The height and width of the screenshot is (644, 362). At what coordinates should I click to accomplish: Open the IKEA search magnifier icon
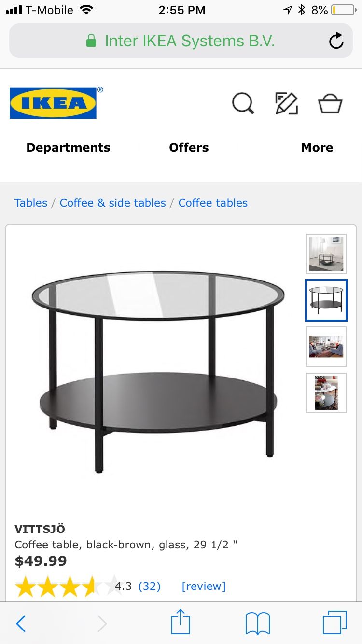(x=243, y=103)
